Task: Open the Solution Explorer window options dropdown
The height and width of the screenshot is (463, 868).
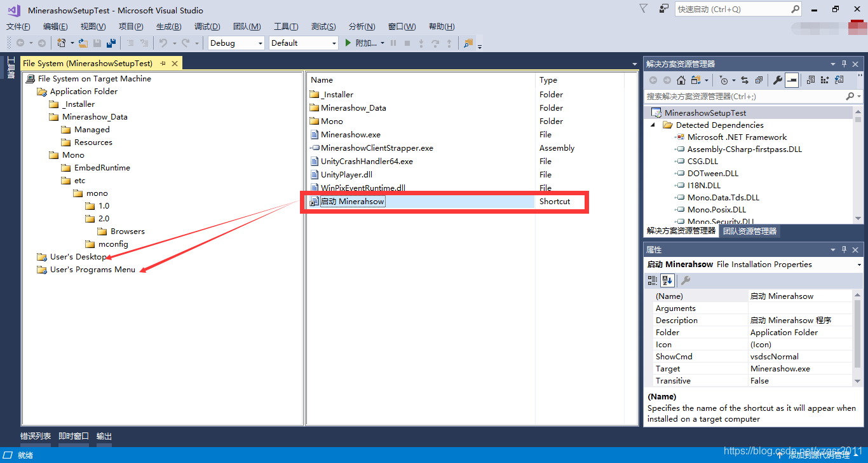Action: pyautogui.click(x=833, y=64)
